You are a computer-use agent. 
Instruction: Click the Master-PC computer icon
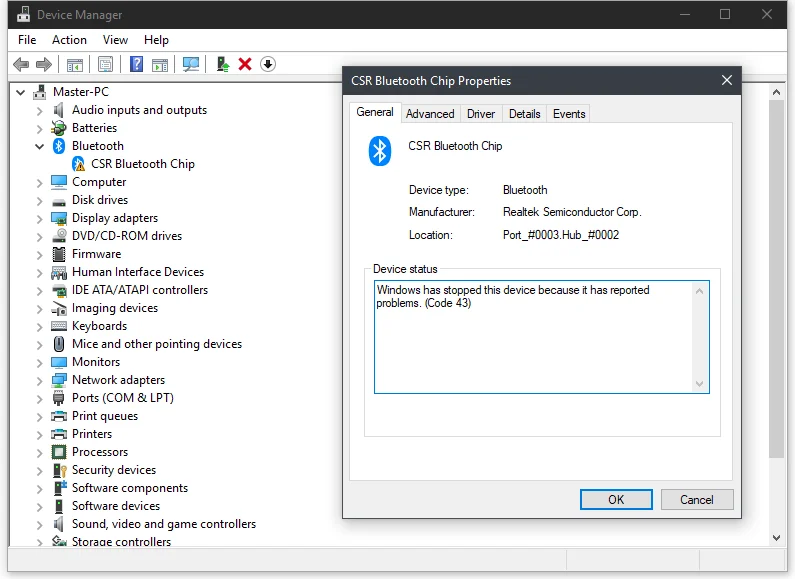point(40,92)
